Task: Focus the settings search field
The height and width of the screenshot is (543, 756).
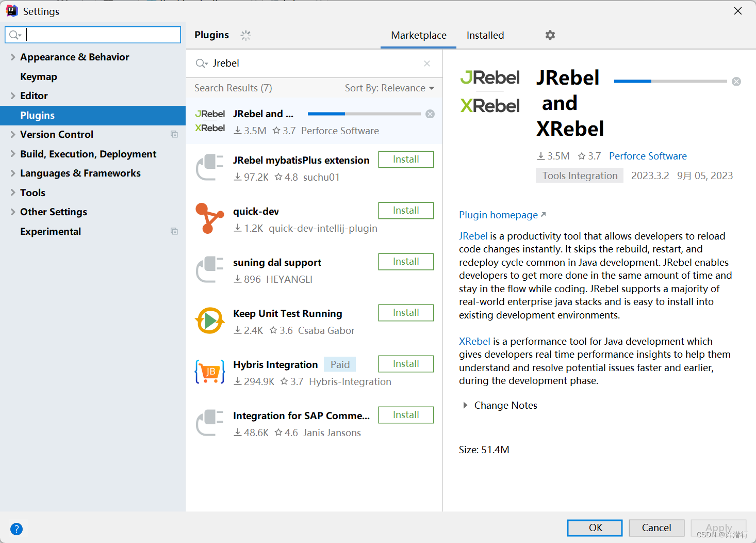Action: click(93, 35)
